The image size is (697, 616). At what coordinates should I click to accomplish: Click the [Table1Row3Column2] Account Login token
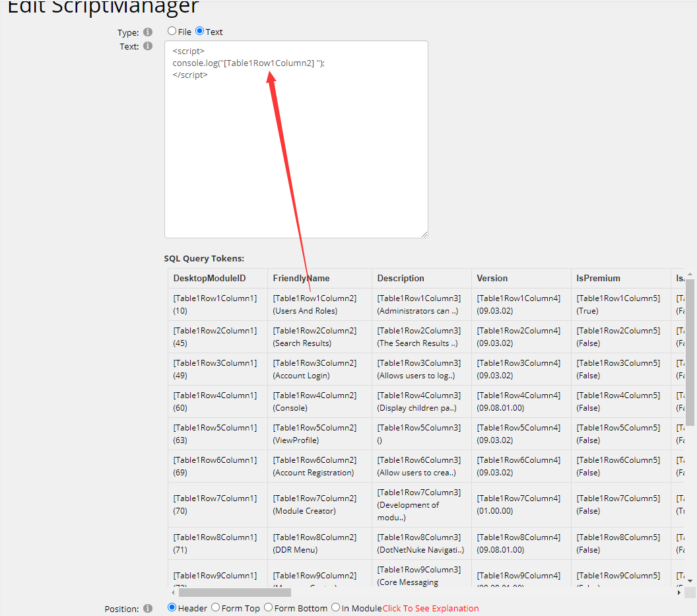coord(315,363)
